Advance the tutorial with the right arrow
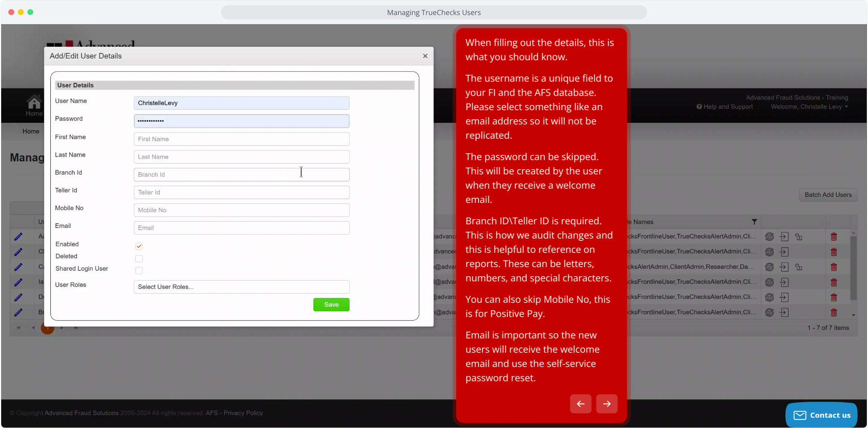 click(x=607, y=403)
